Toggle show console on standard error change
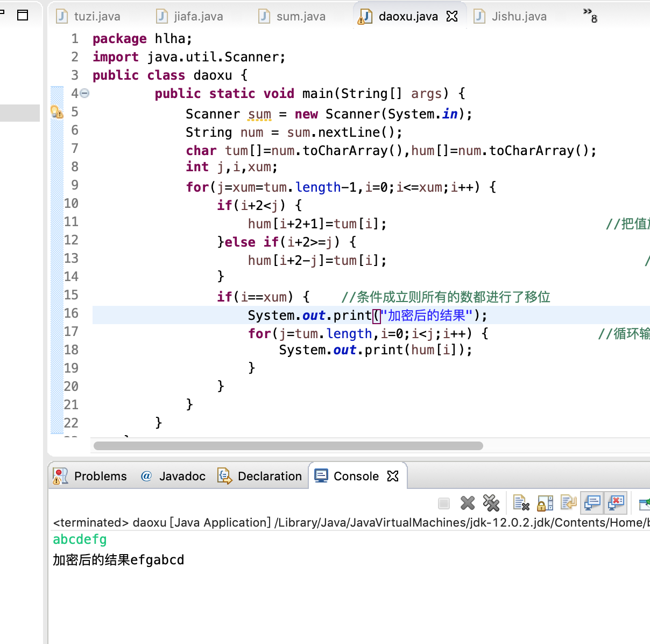 pyautogui.click(x=616, y=503)
